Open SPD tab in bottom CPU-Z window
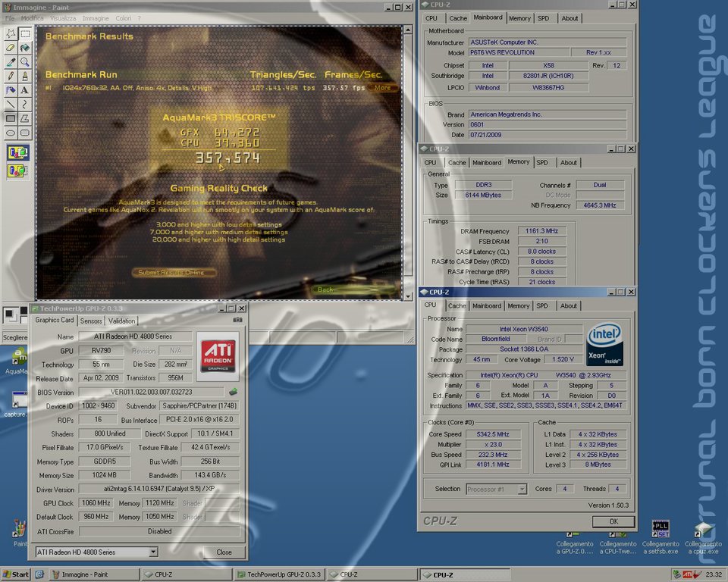 541,306
